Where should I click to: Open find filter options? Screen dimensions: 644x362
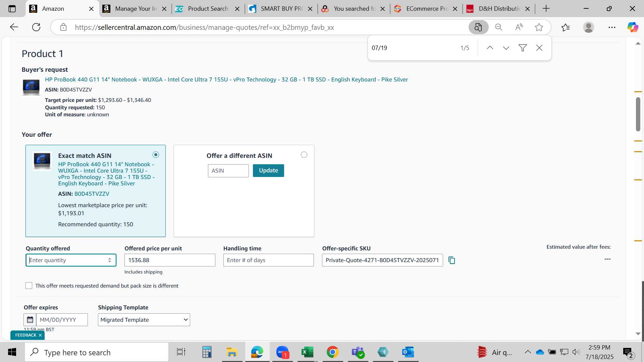(523, 48)
